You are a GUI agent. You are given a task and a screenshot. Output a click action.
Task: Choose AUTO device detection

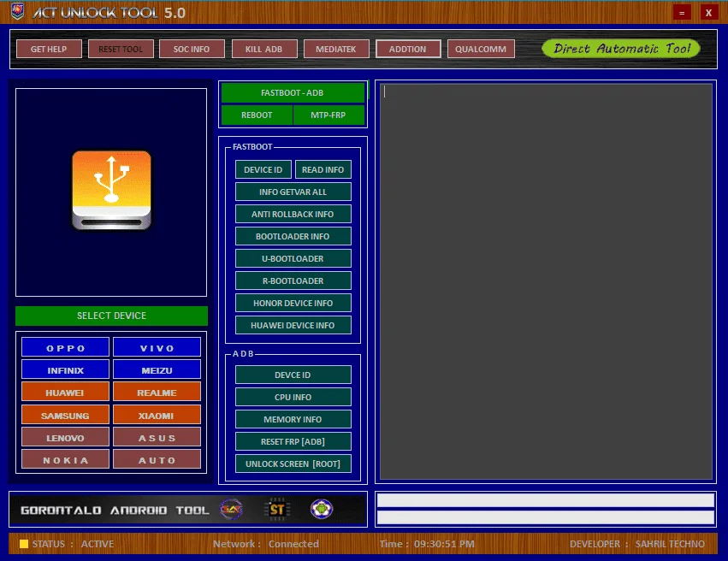[x=157, y=460]
